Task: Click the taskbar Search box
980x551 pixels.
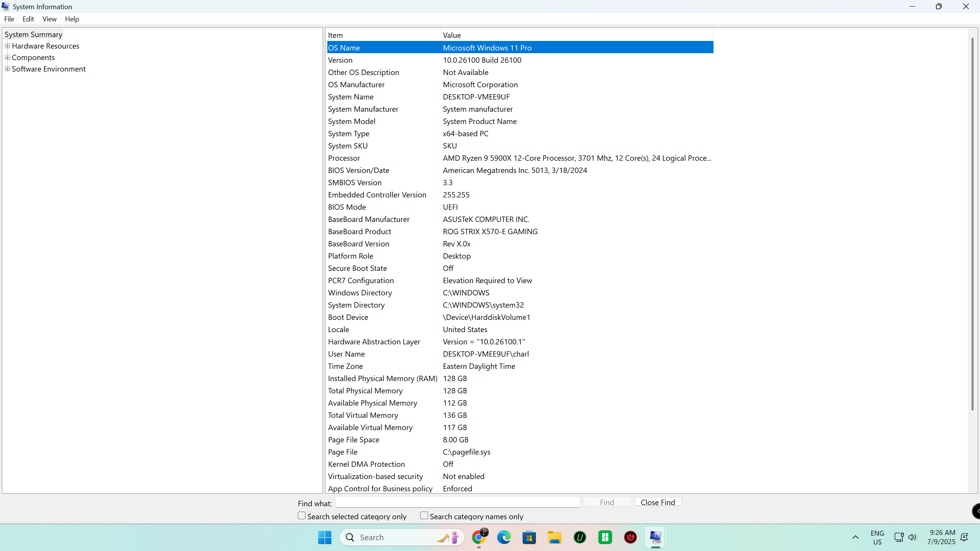Action: [402, 537]
